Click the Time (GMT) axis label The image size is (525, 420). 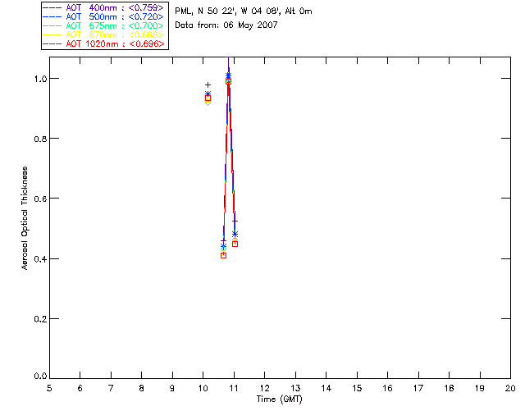[280, 399]
